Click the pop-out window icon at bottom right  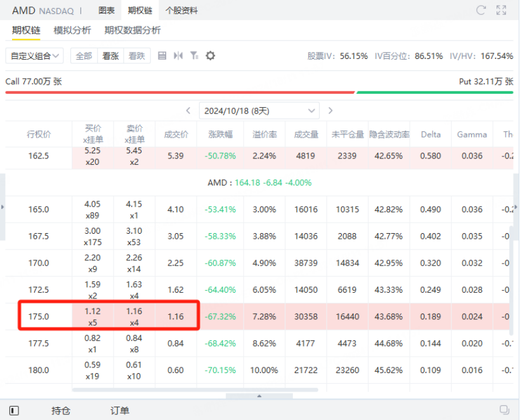click(504, 410)
